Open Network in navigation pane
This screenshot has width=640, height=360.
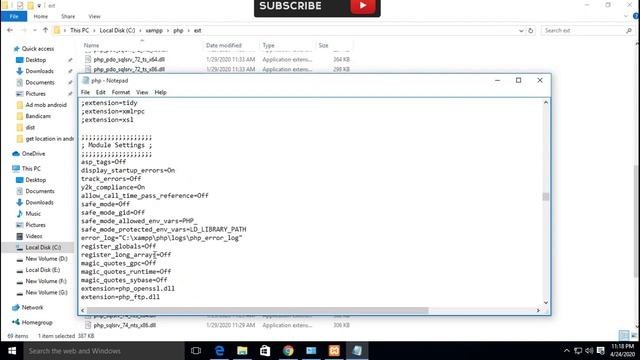pos(32,307)
